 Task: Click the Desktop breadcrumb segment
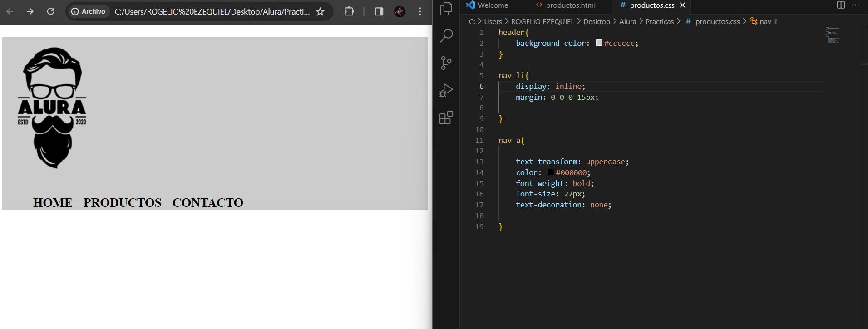(597, 21)
